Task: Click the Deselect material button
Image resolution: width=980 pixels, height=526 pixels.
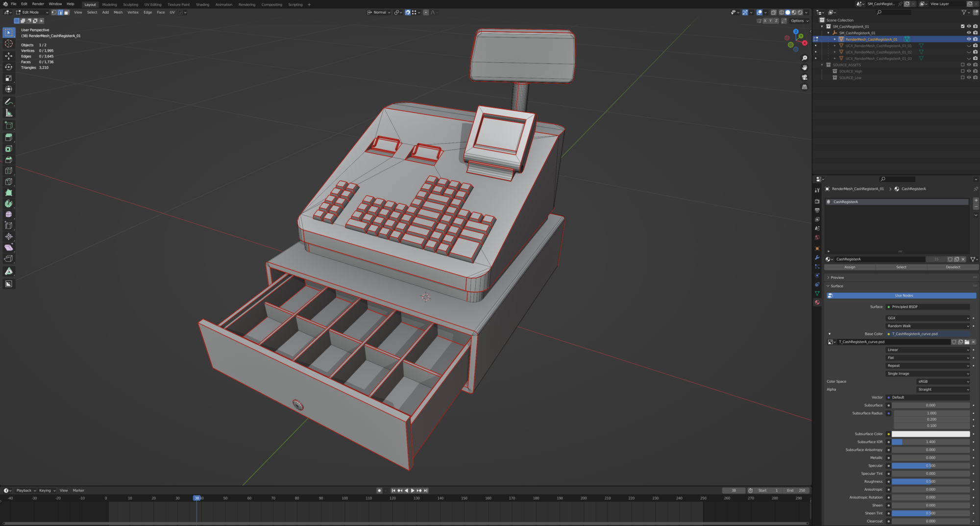Action: 953,267
